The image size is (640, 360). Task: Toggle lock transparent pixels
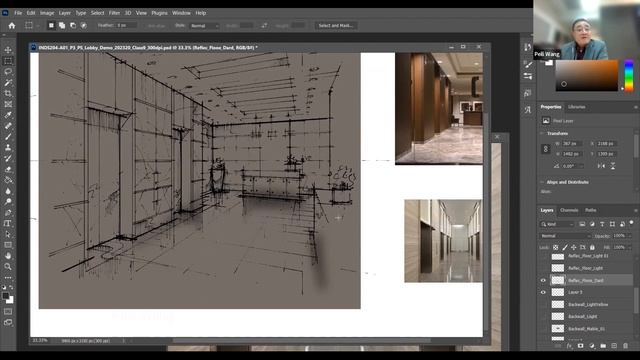[x=556, y=247]
